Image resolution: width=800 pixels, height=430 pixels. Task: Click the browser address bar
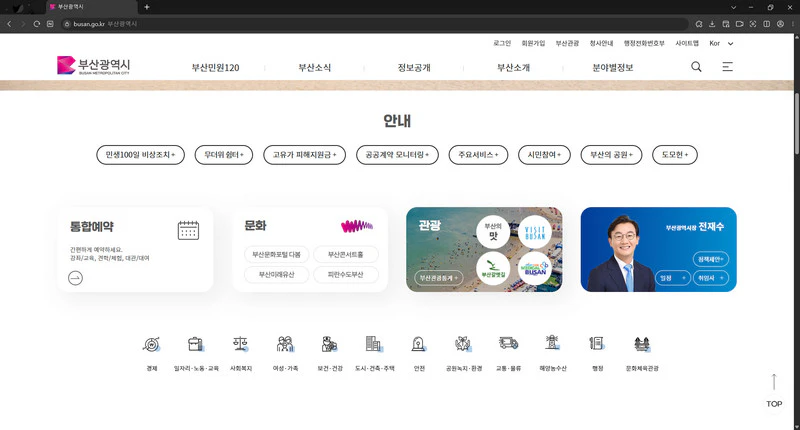[x=375, y=23]
